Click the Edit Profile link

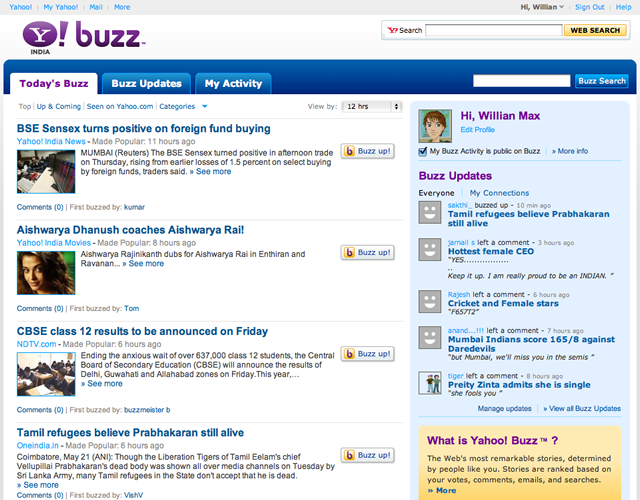tap(478, 130)
